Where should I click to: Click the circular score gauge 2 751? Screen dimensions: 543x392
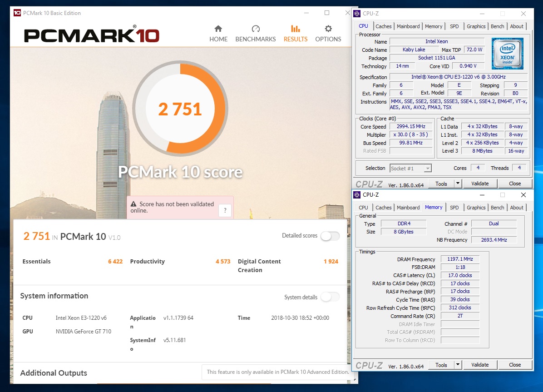click(180, 109)
